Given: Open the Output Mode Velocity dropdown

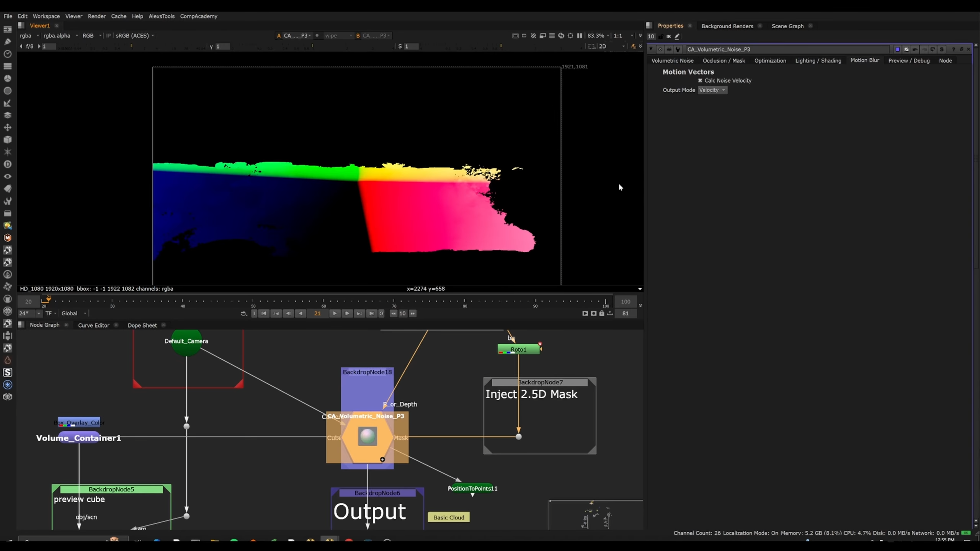Looking at the screenshot, I should pyautogui.click(x=712, y=90).
